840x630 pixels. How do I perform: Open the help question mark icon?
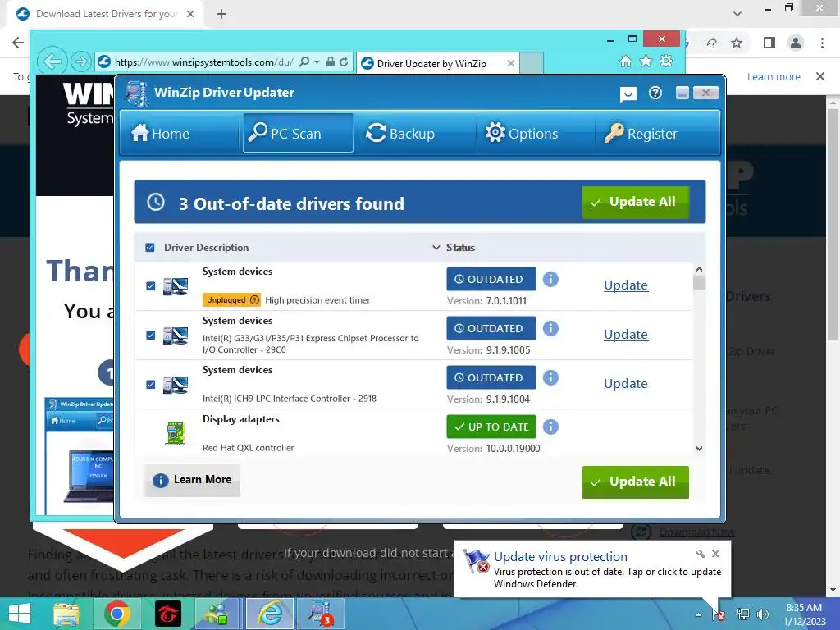(655, 94)
